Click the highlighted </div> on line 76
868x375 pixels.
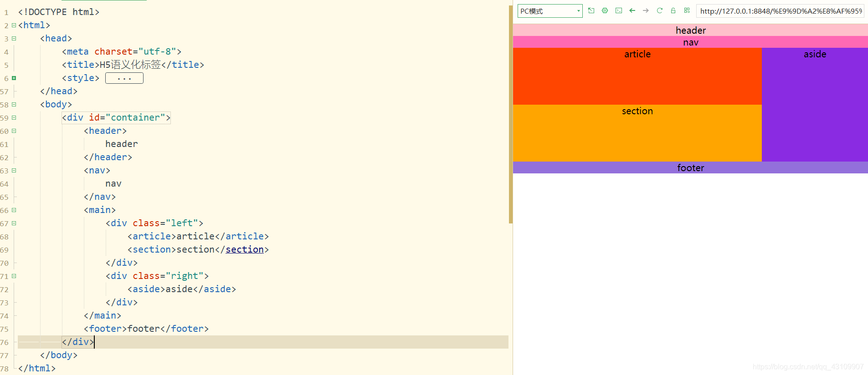78,342
